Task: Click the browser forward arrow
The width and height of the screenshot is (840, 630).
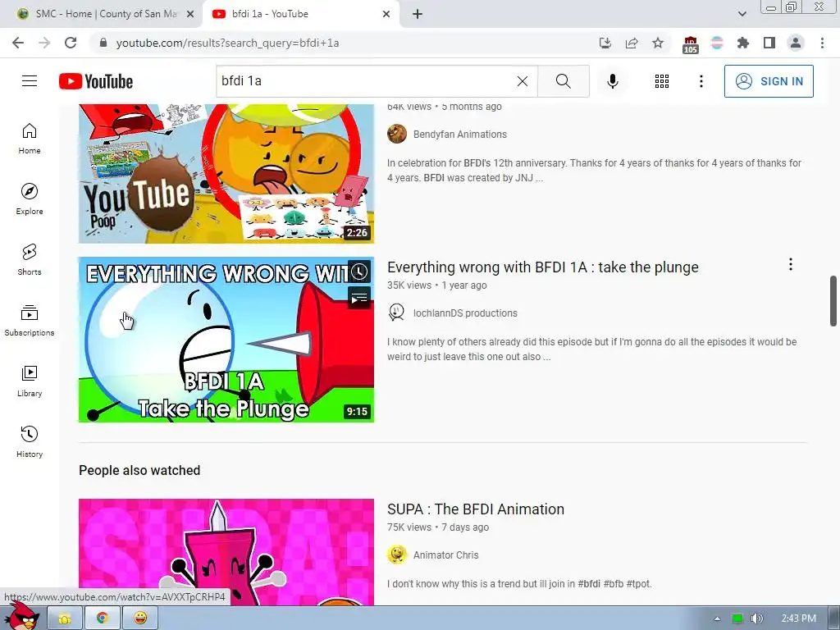Action: point(44,43)
